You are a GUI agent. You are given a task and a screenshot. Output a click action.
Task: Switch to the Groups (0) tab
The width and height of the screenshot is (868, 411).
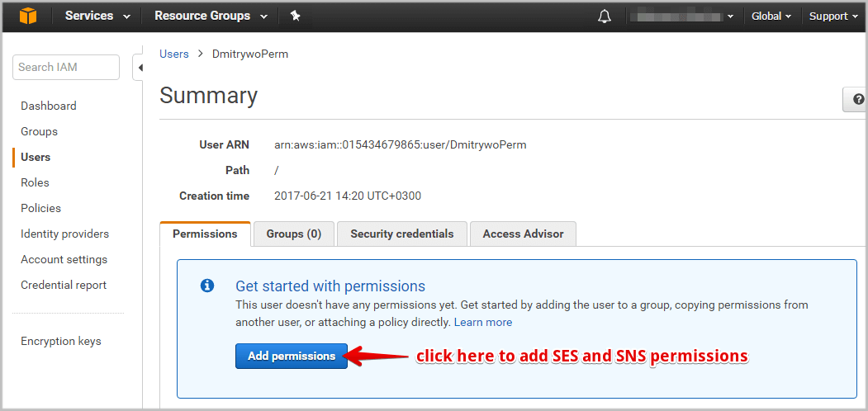point(294,234)
